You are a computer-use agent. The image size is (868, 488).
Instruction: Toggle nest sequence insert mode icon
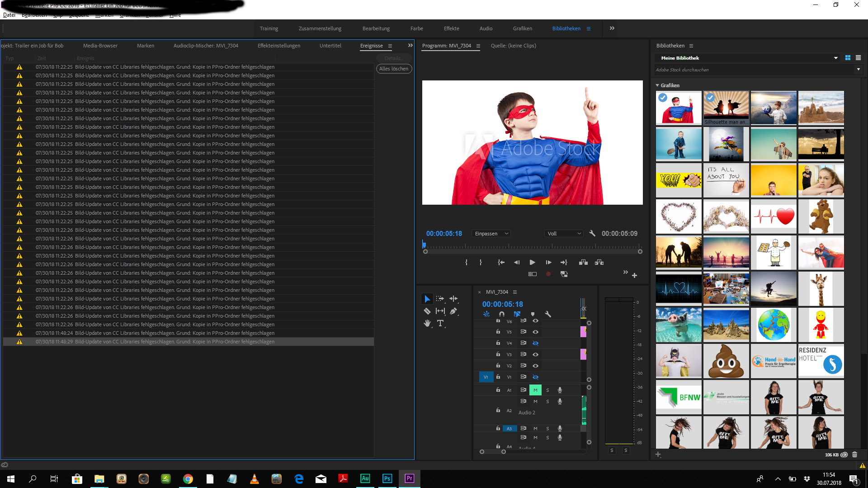(486, 314)
